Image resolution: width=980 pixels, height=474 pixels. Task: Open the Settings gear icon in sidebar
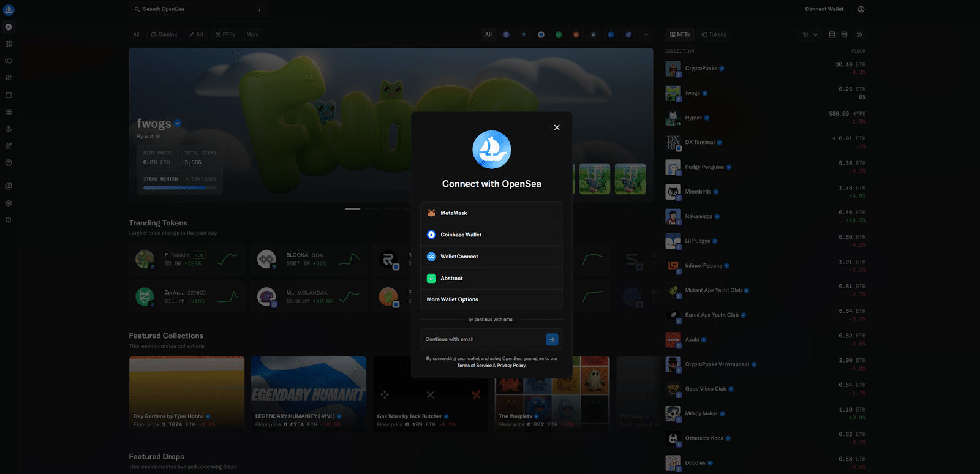pos(9,203)
